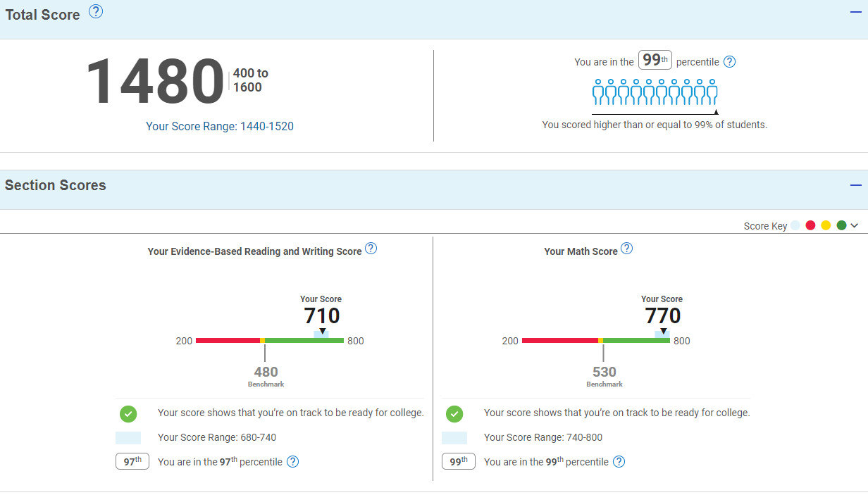
Task: Expand the Score Key dropdown chevron
Action: [x=855, y=226]
